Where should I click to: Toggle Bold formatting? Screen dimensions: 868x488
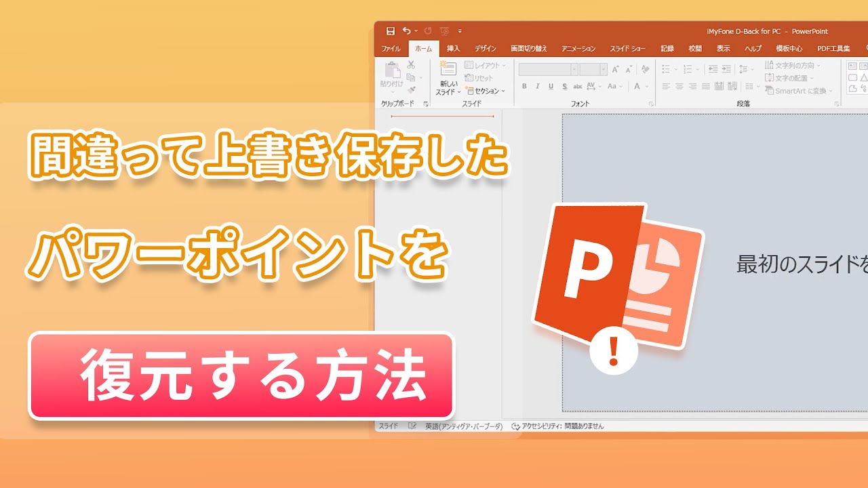524,86
